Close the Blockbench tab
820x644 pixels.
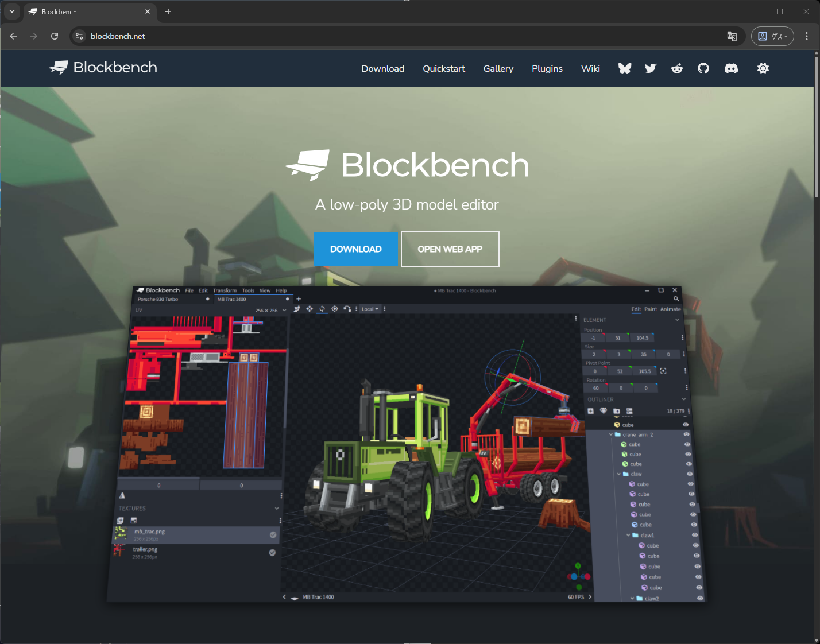pos(148,11)
